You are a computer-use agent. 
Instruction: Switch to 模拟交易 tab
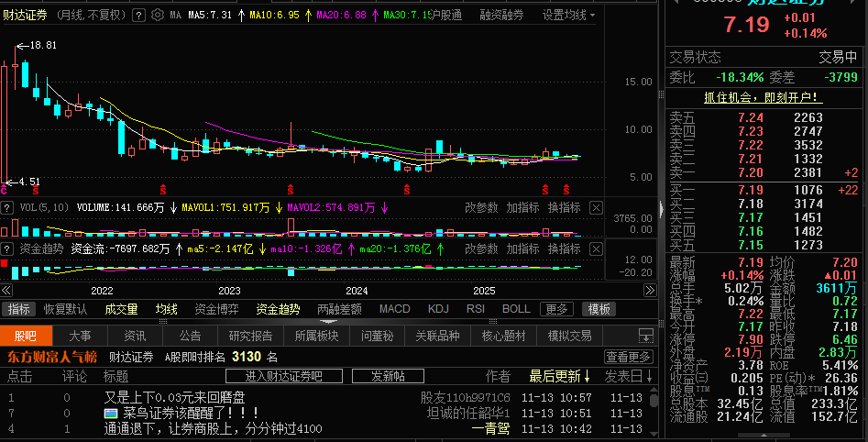[x=569, y=336]
